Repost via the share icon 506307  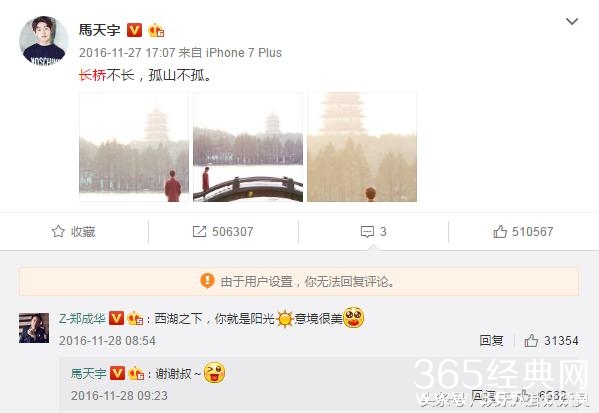223,232
